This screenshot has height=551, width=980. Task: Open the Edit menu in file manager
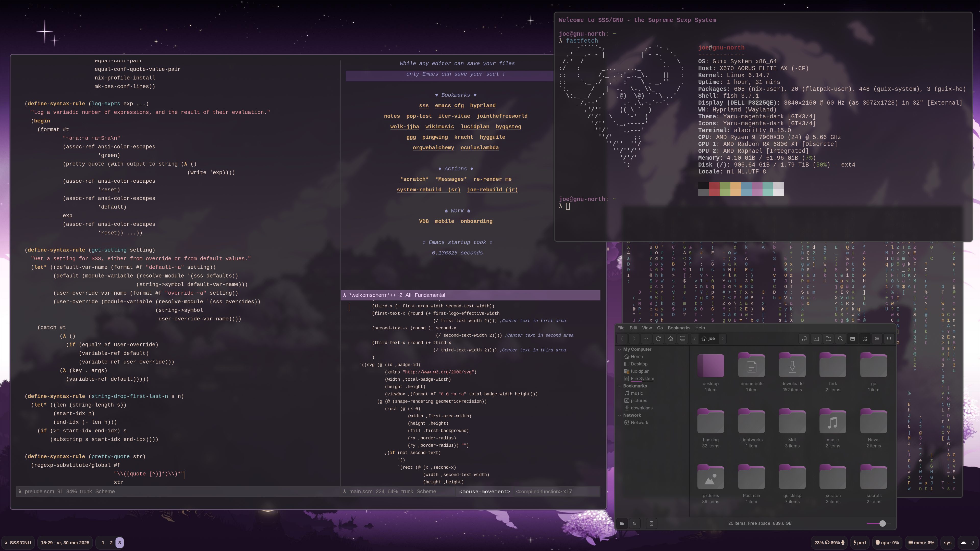click(x=633, y=328)
